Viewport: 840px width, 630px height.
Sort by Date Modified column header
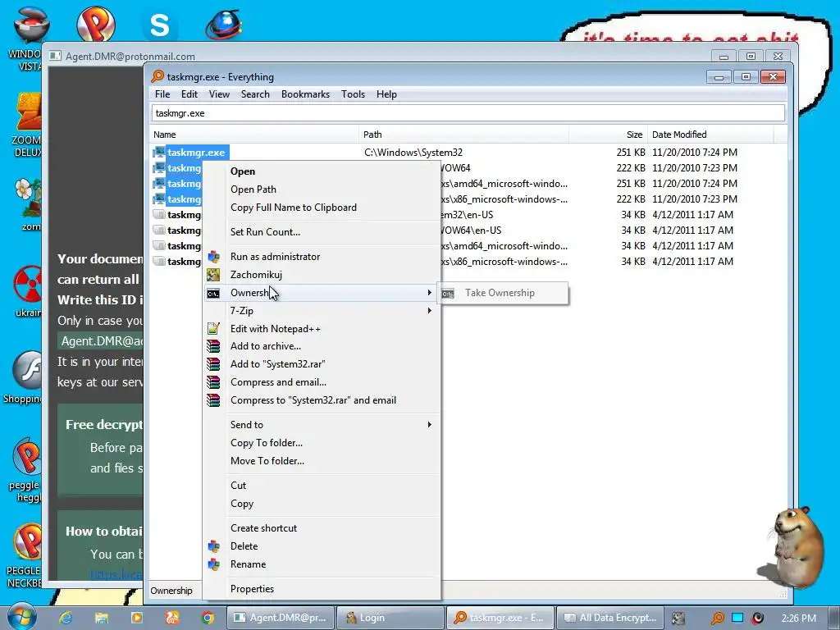(x=710, y=135)
